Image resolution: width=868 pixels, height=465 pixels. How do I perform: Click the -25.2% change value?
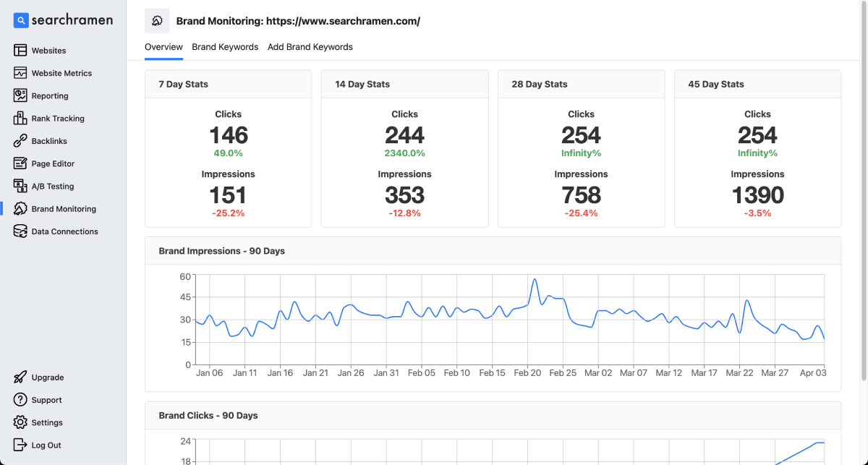point(229,213)
